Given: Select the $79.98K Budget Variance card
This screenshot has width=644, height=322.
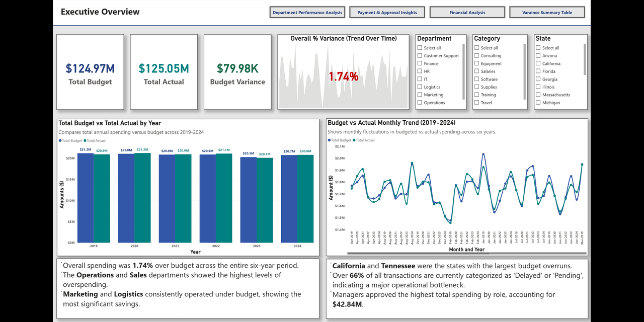Looking at the screenshot, I should coord(237,72).
